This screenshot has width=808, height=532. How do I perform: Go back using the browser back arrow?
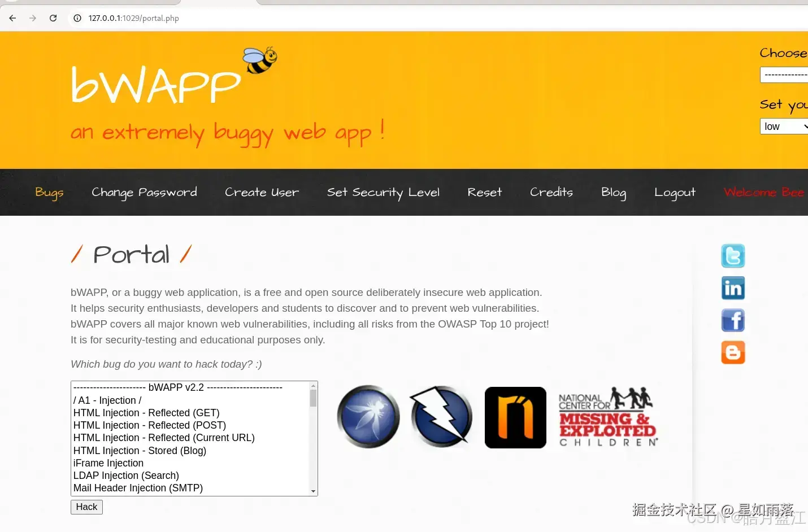click(x=12, y=18)
